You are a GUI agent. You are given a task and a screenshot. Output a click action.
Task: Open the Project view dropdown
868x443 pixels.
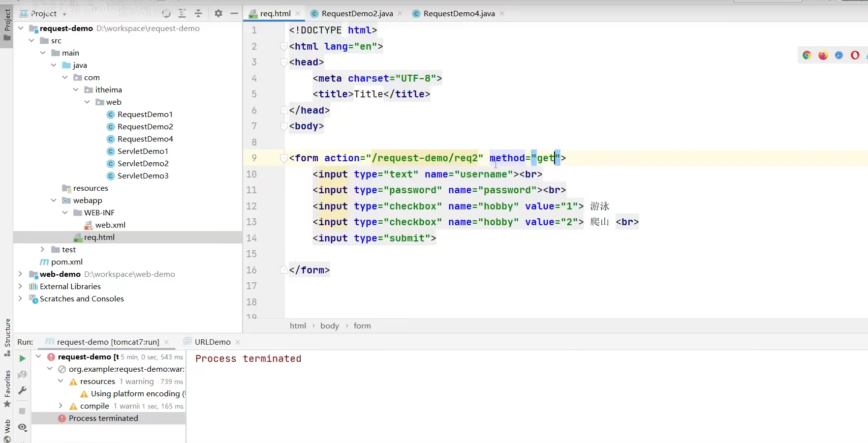click(64, 14)
